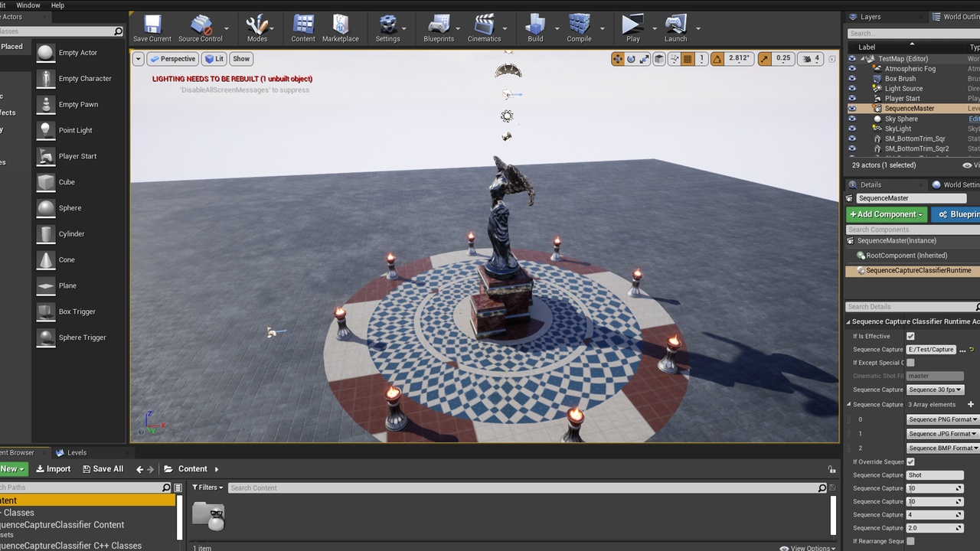The image size is (980, 551).
Task: Toggle visibility of Sky Sphere actor
Action: tap(852, 119)
